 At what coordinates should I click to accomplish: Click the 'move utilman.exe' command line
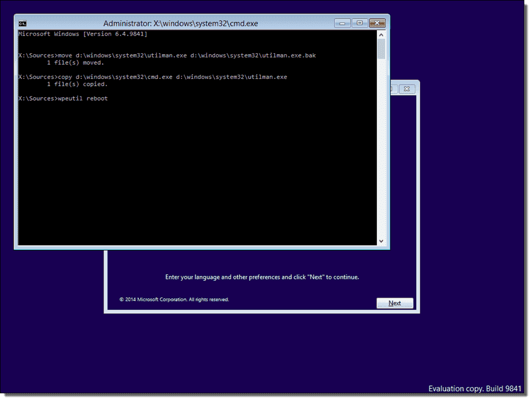pos(167,55)
